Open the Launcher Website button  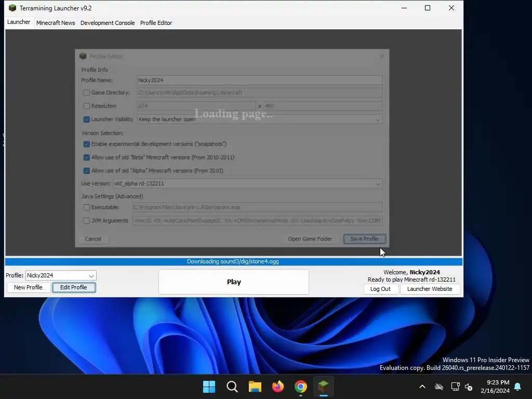point(430,289)
